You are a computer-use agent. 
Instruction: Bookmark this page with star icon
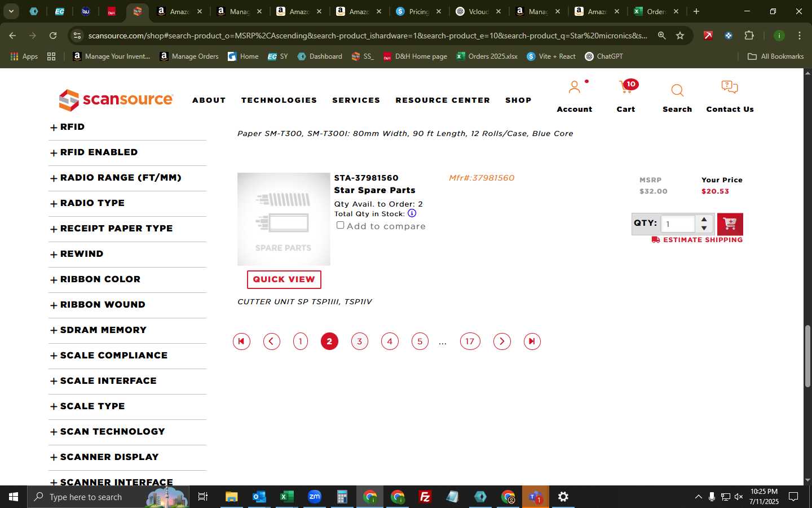[x=680, y=36]
